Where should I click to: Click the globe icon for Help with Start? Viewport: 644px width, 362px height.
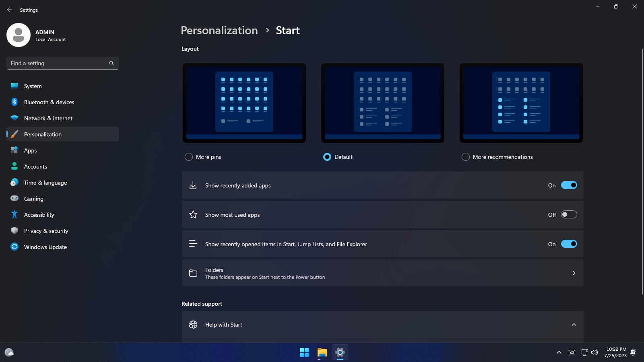(x=193, y=325)
